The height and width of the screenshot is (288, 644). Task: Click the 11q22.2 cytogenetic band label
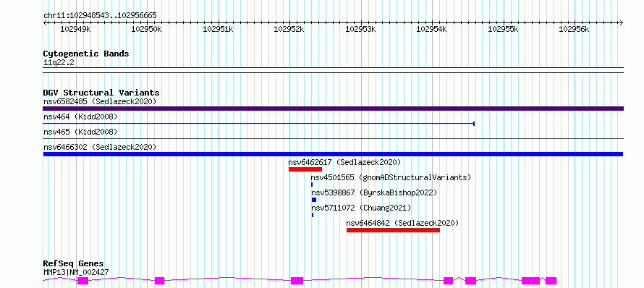[59, 62]
